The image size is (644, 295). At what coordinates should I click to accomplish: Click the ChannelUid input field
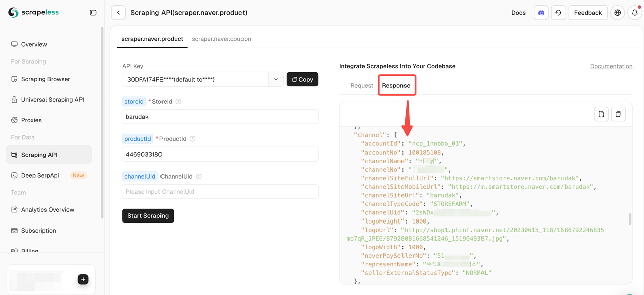click(220, 192)
